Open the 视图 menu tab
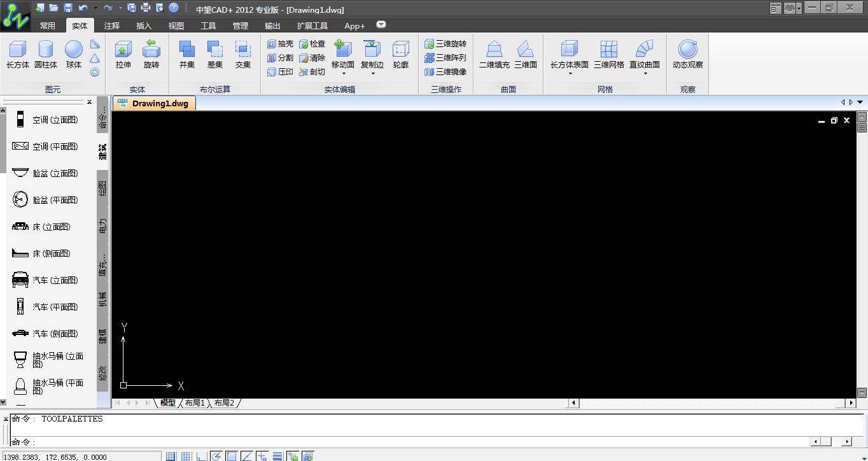This screenshot has width=868, height=461. coord(176,25)
